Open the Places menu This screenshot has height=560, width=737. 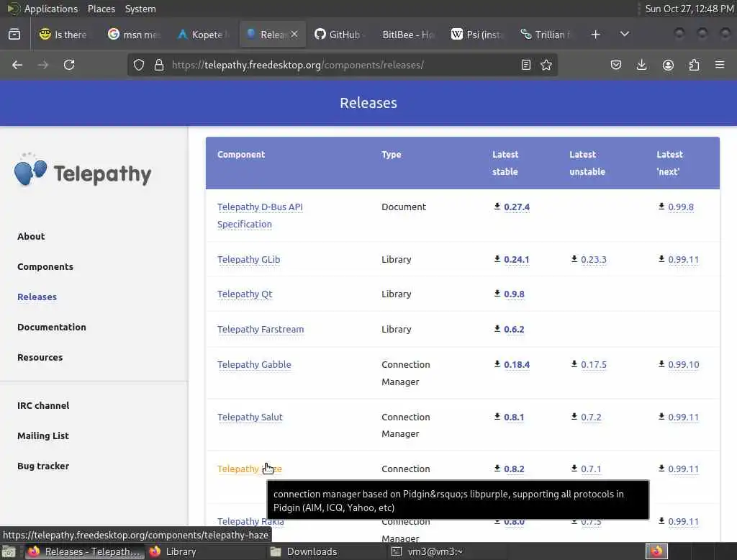(x=101, y=9)
